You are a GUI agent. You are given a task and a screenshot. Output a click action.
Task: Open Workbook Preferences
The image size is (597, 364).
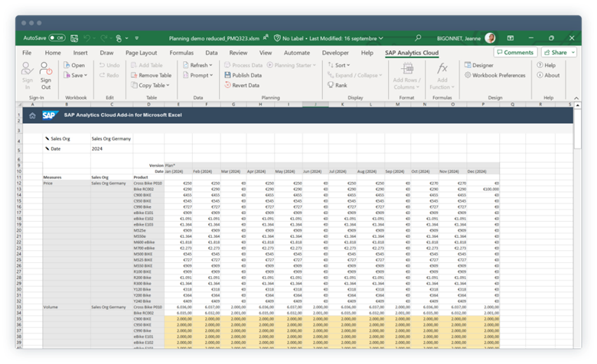(x=497, y=75)
